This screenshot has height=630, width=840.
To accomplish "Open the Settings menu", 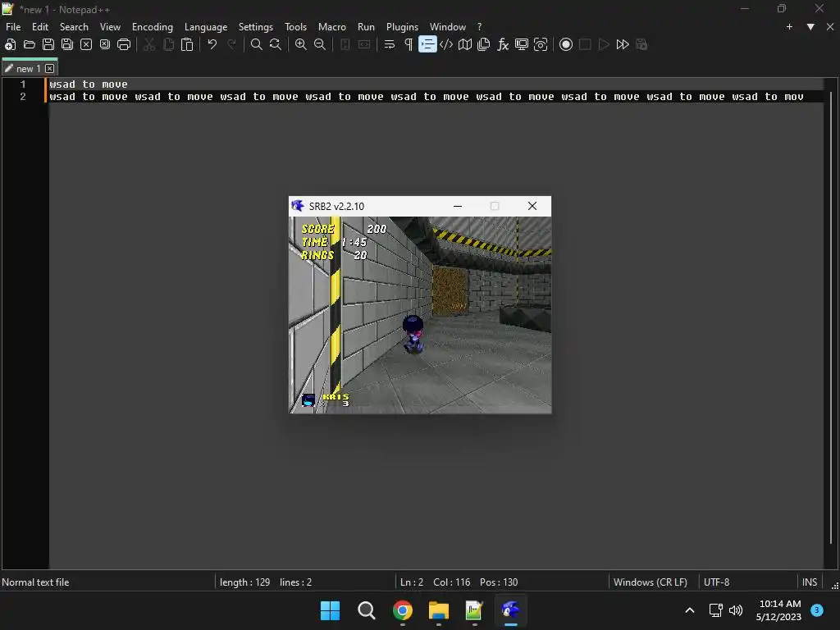I will point(256,27).
